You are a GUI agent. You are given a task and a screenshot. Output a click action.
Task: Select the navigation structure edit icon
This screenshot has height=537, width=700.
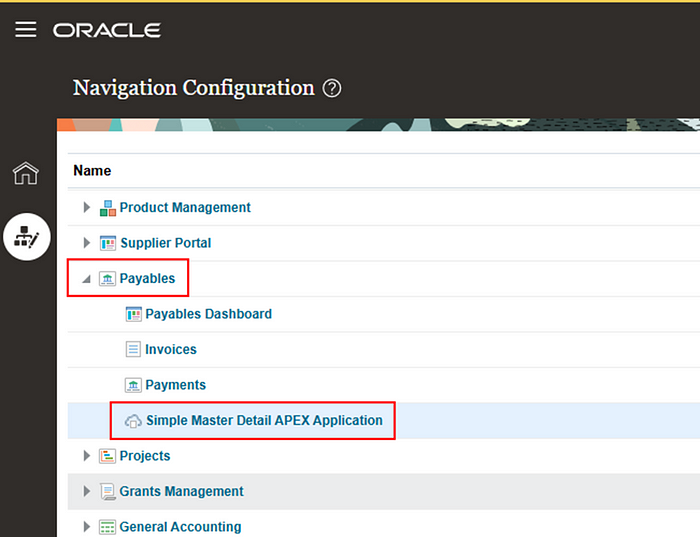(27, 237)
